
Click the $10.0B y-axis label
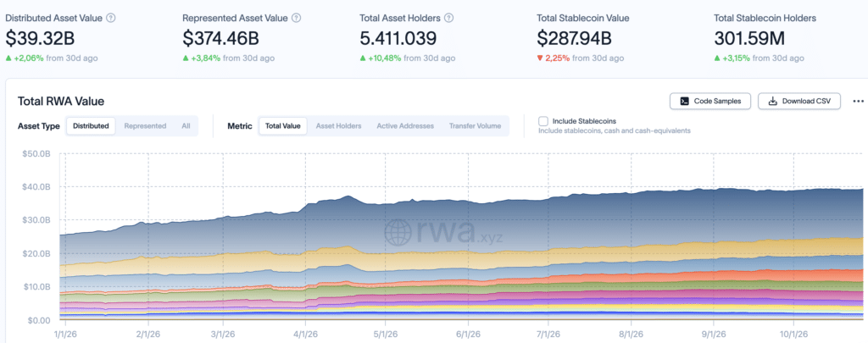(37, 287)
